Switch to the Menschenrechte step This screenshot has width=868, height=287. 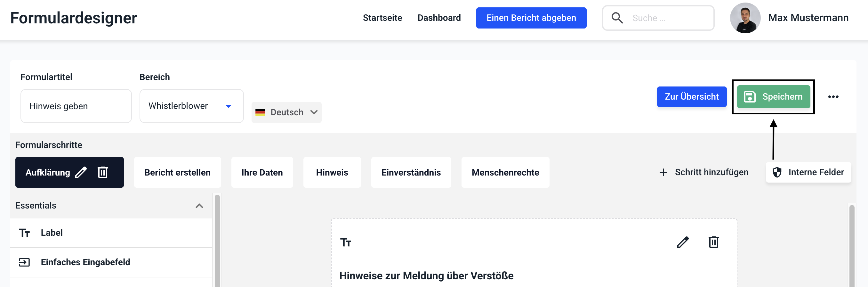pos(505,172)
